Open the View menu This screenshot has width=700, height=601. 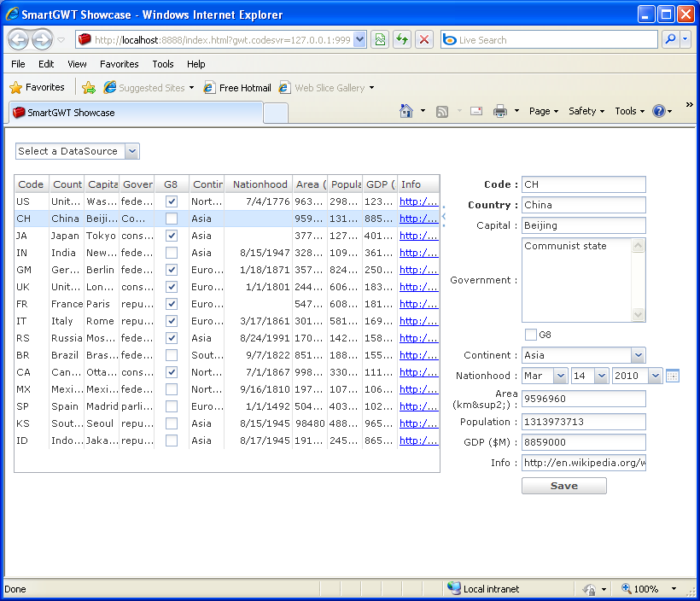(77, 64)
